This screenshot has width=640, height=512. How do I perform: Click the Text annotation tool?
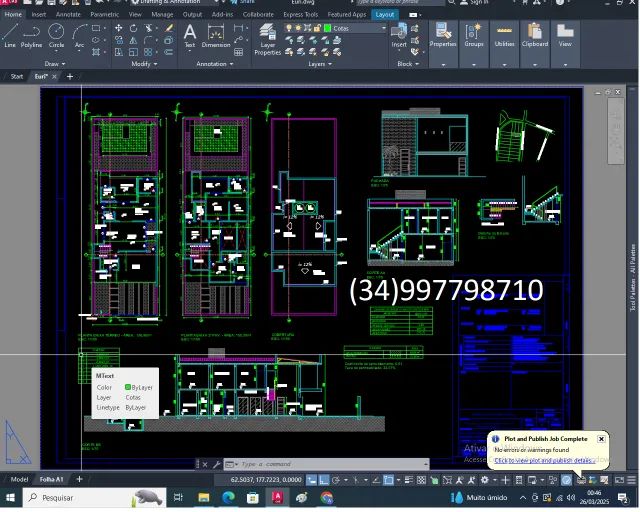190,35
